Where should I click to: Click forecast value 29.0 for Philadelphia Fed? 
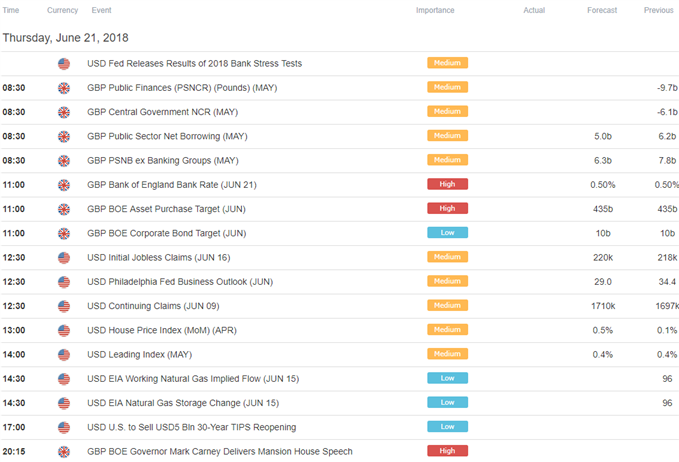603,282
